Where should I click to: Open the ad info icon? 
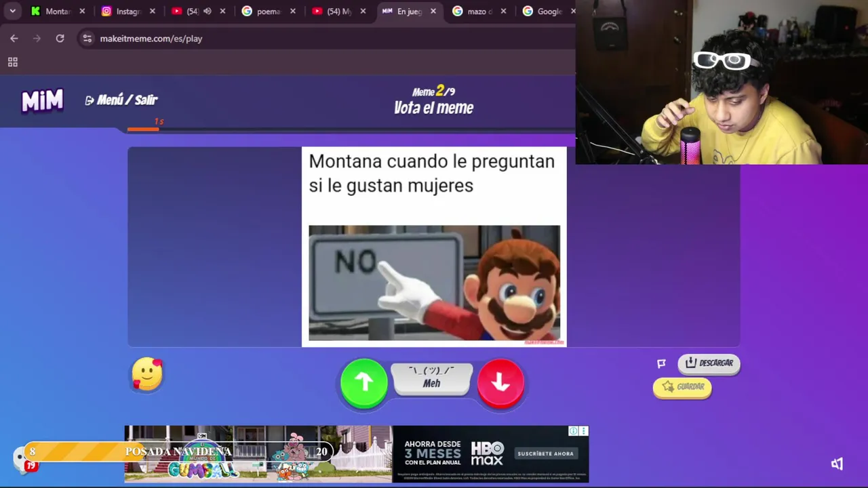[573, 431]
